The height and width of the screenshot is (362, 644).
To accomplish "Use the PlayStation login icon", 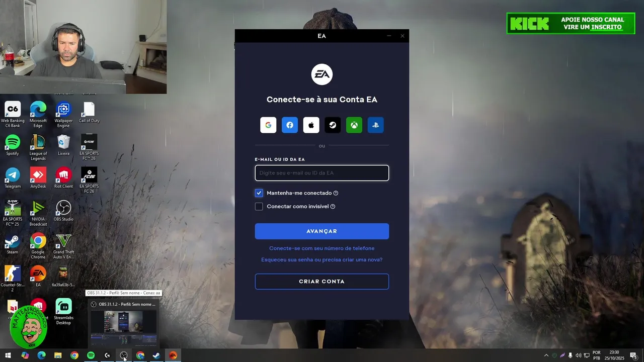I will click(376, 125).
